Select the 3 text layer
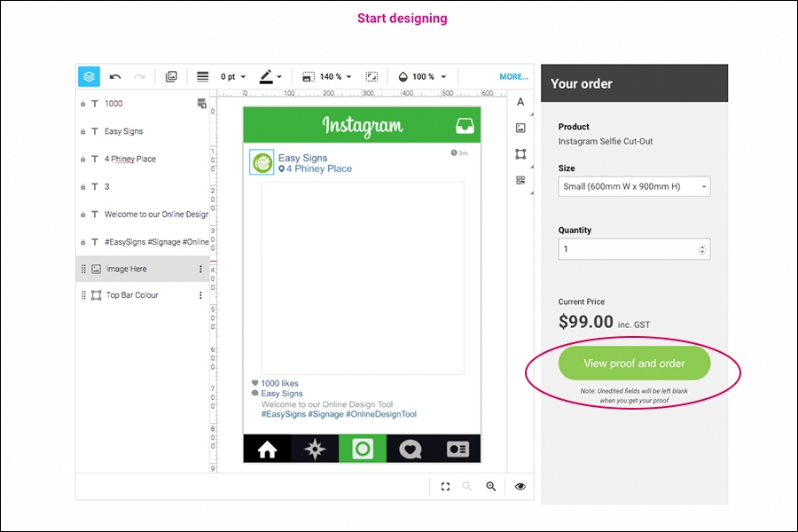The height and width of the screenshot is (532, 798). point(143,187)
